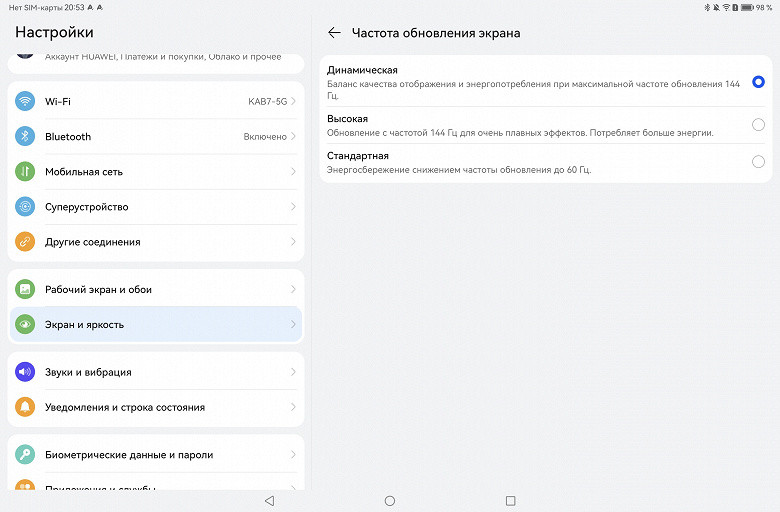Tap the blue Bluetooth icon
Viewport: 780px width, 512px height.
click(25, 137)
